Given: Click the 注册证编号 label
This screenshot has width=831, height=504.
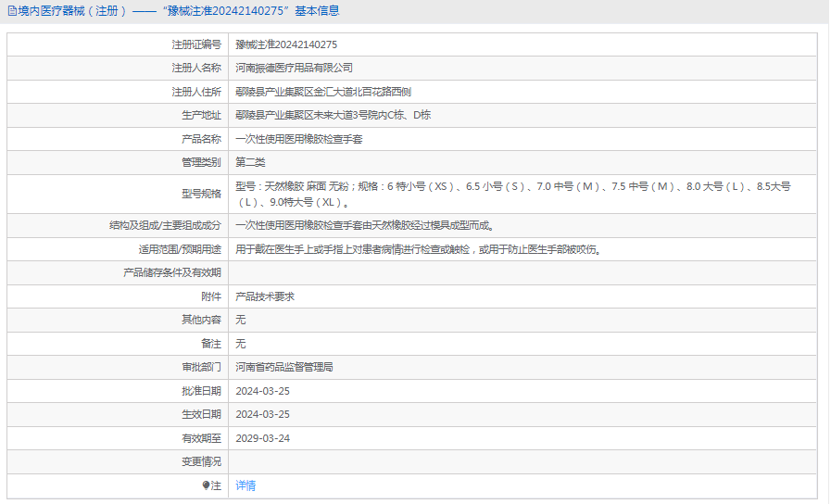Looking at the screenshot, I should (x=196, y=44).
